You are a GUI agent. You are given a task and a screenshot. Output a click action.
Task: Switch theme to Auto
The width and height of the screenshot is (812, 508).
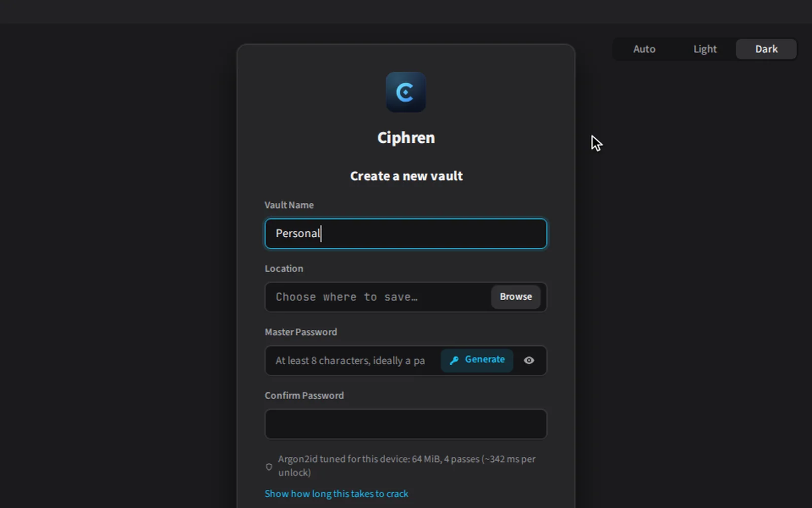click(644, 49)
